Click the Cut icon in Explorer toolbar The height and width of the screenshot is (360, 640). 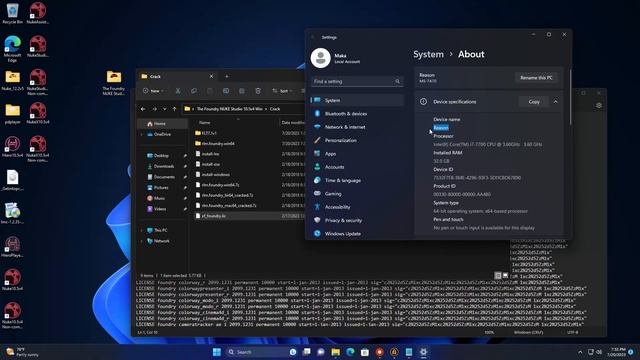pos(178,91)
